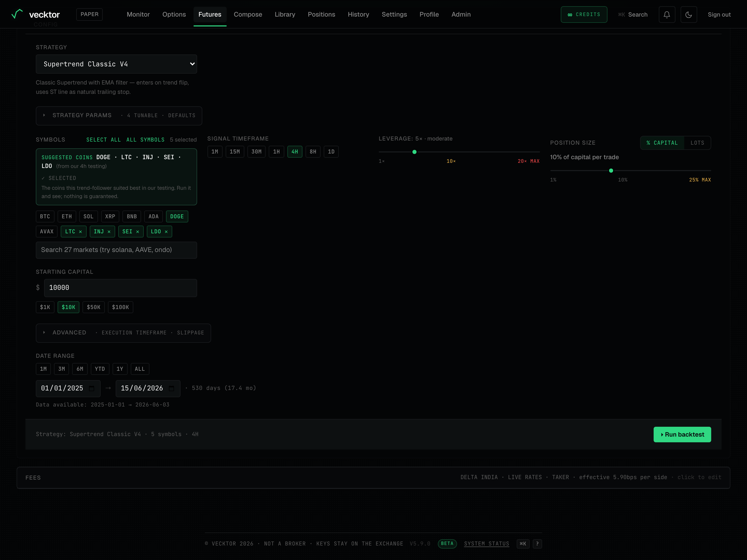Open the Futures tab

(x=210, y=15)
